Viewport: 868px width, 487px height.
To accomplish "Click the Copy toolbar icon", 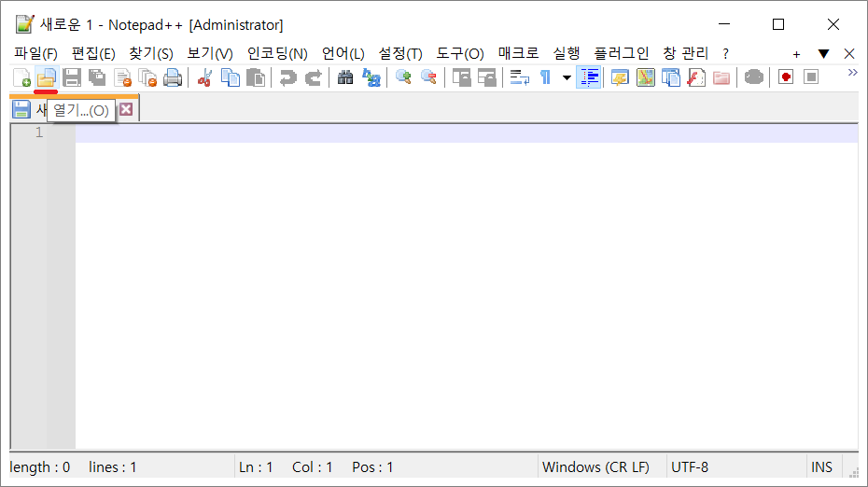I will tap(231, 77).
